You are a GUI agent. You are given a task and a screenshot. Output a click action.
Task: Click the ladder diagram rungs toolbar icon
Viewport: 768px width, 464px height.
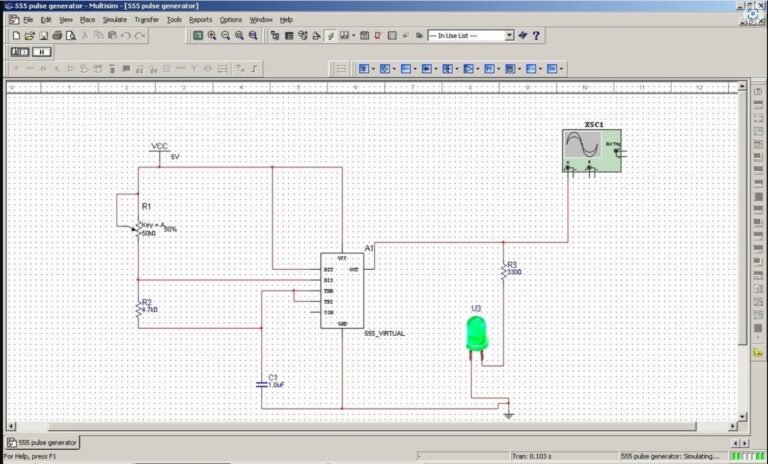tap(341, 69)
